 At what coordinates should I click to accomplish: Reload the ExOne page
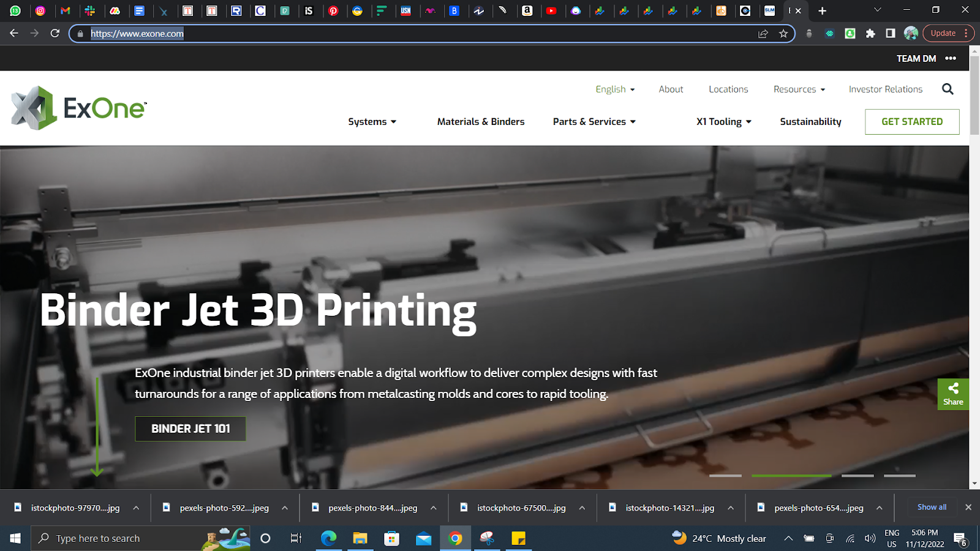(x=55, y=33)
